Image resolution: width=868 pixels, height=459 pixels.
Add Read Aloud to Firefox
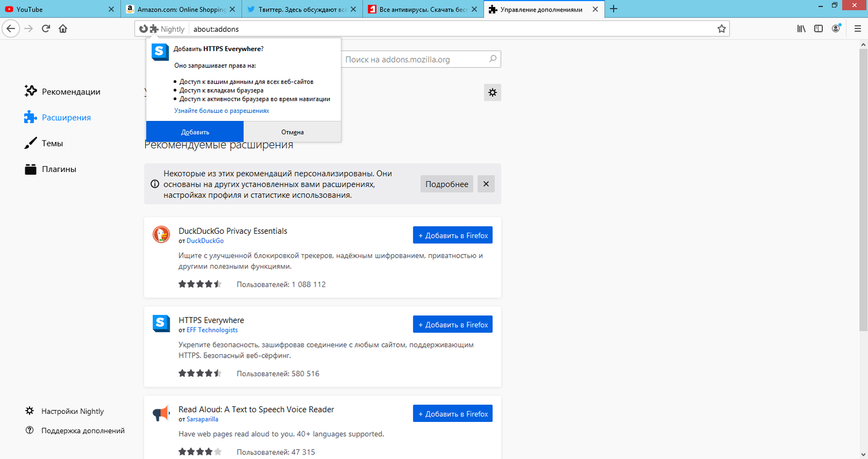(x=453, y=413)
